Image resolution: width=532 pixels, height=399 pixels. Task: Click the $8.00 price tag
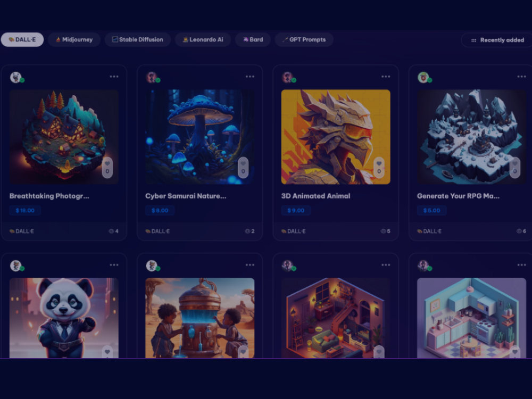tap(160, 210)
